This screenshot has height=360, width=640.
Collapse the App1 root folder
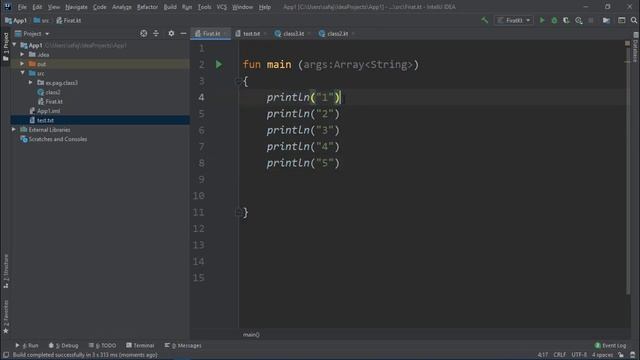[15, 45]
